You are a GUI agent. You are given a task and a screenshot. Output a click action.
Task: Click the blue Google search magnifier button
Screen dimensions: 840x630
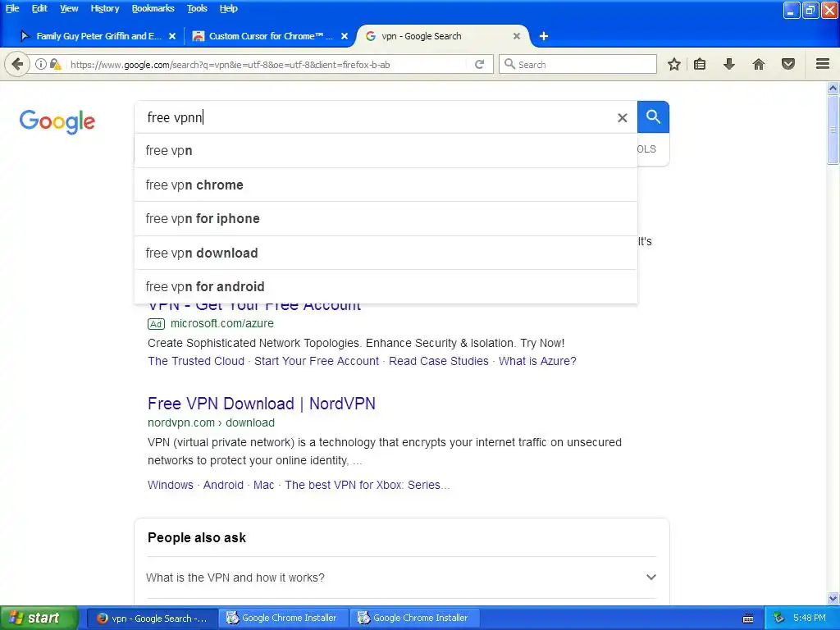[653, 116]
